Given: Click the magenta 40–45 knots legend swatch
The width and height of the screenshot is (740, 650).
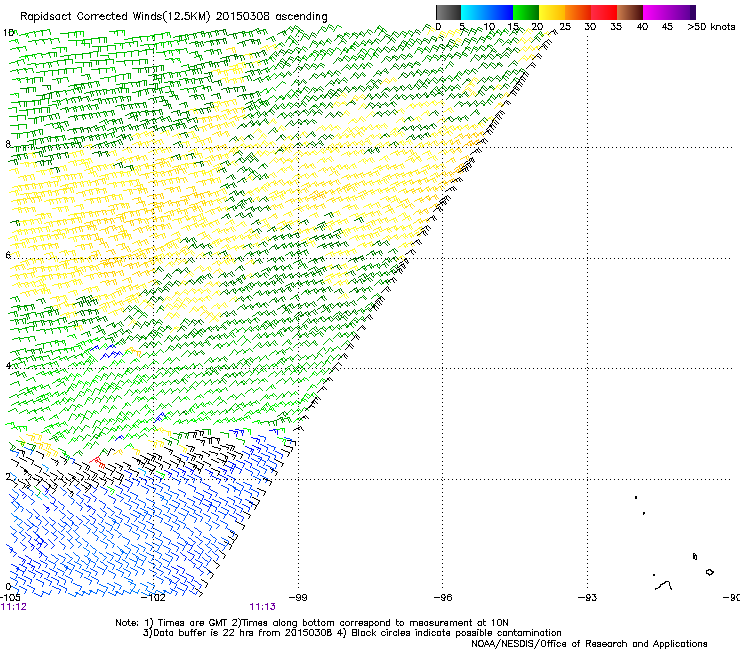Looking at the screenshot, I should [656, 12].
